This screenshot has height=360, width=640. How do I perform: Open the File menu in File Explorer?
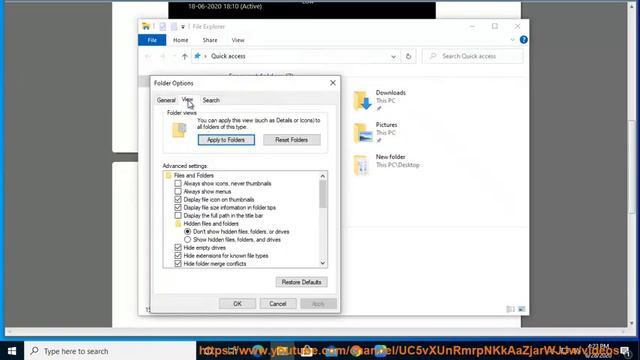[x=152, y=40]
